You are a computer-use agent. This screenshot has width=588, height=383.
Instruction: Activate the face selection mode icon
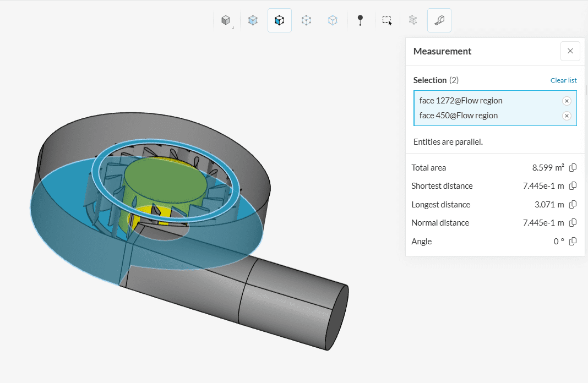tap(279, 20)
